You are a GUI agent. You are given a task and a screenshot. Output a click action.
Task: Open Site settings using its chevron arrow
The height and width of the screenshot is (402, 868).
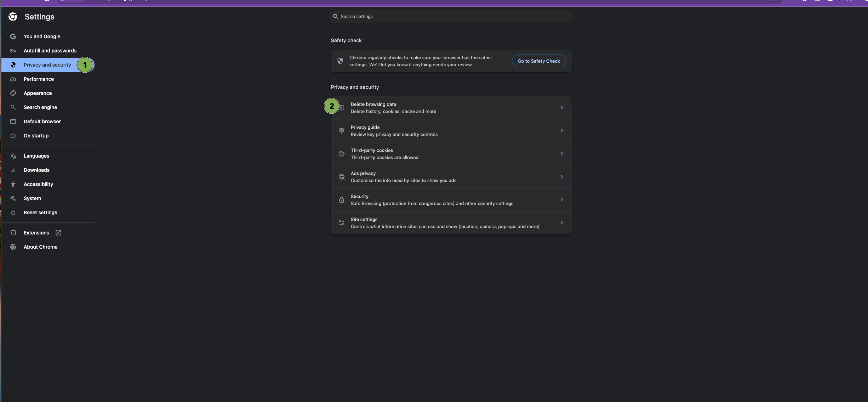pos(562,223)
